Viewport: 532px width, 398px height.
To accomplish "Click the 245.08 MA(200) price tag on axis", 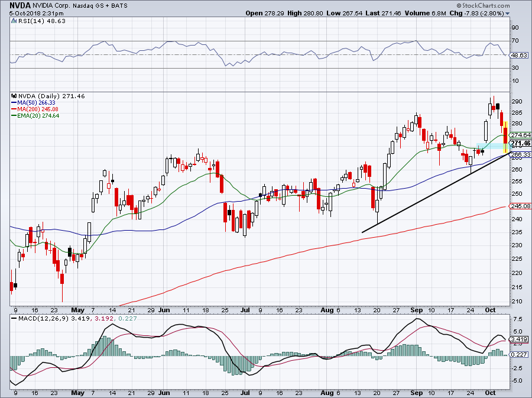I will tap(521, 206).
